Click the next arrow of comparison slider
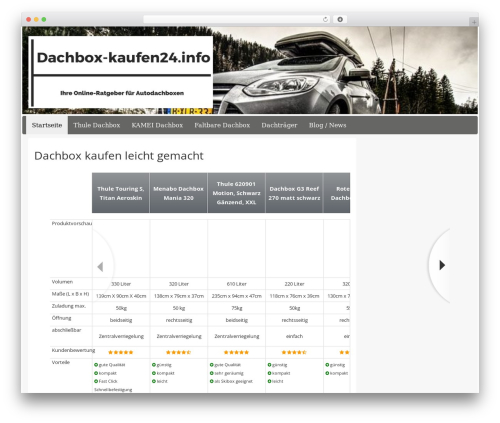This screenshot has height=423, width=500. point(442,265)
